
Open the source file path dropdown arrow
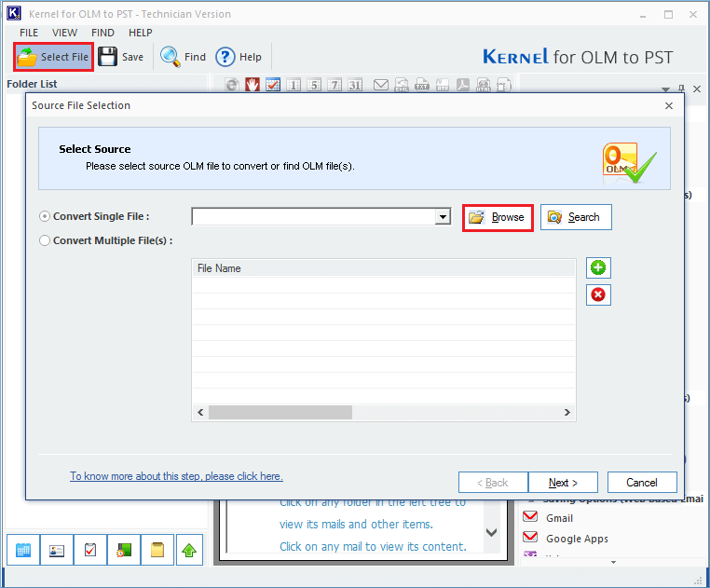pyautogui.click(x=443, y=217)
